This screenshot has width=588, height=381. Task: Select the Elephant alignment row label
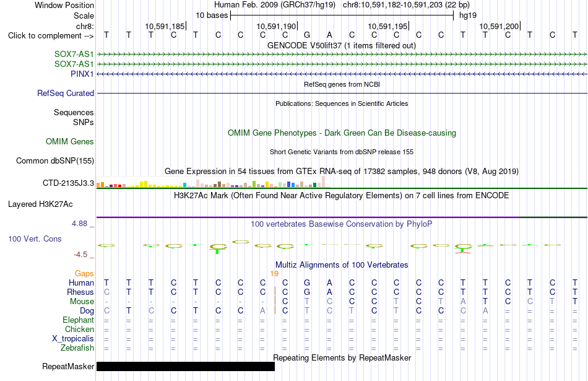[x=78, y=320]
